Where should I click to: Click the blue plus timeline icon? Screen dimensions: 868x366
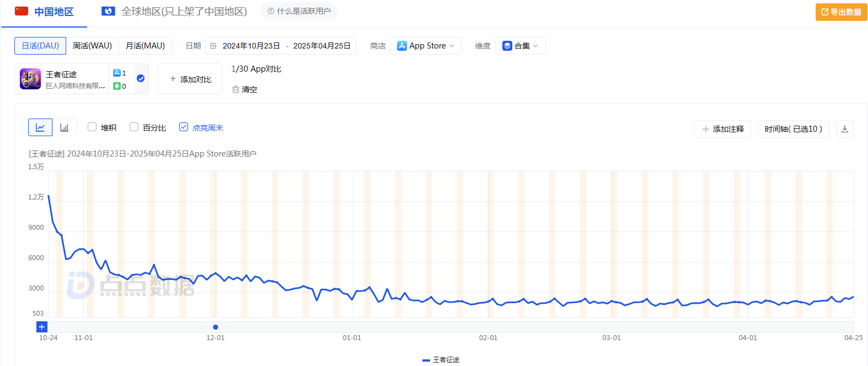pos(42,327)
